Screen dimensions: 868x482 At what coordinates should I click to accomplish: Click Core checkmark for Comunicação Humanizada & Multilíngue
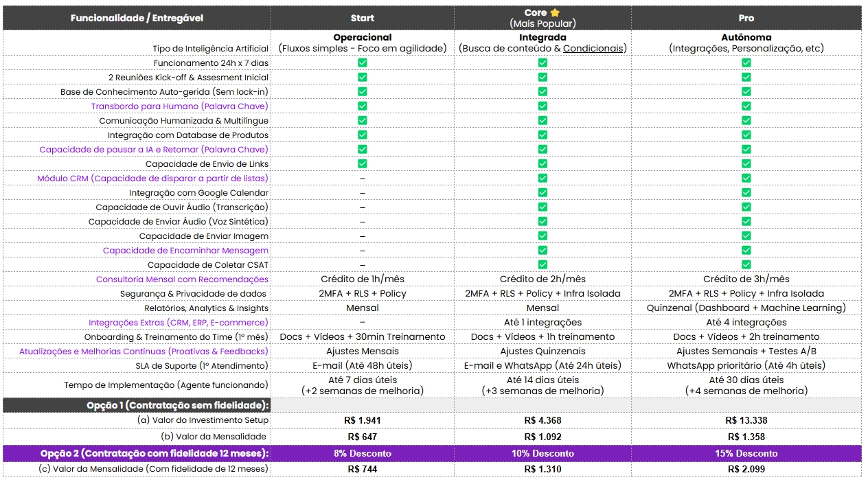[542, 121]
